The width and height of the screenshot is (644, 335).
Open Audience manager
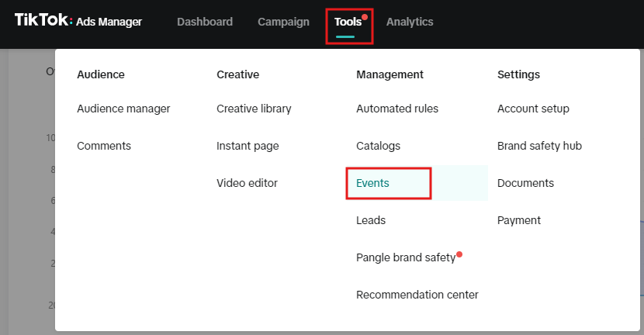click(123, 109)
